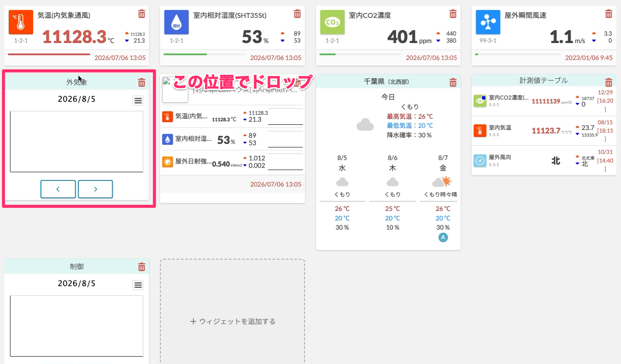Click the 12/29 [16:20] timestamp in table
This screenshot has width=621, height=364.
point(605,100)
